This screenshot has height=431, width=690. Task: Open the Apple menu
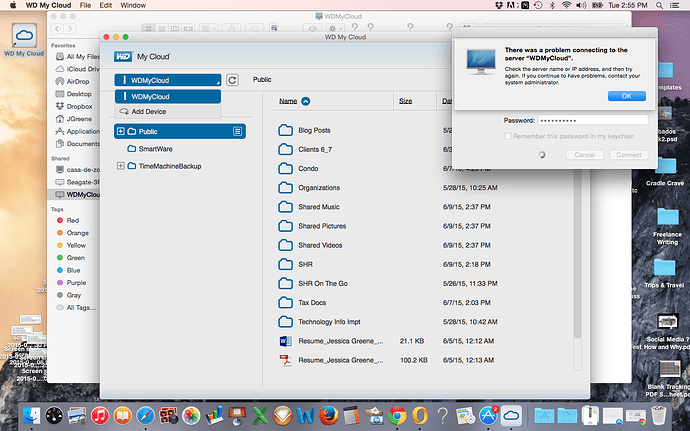coord(13,5)
